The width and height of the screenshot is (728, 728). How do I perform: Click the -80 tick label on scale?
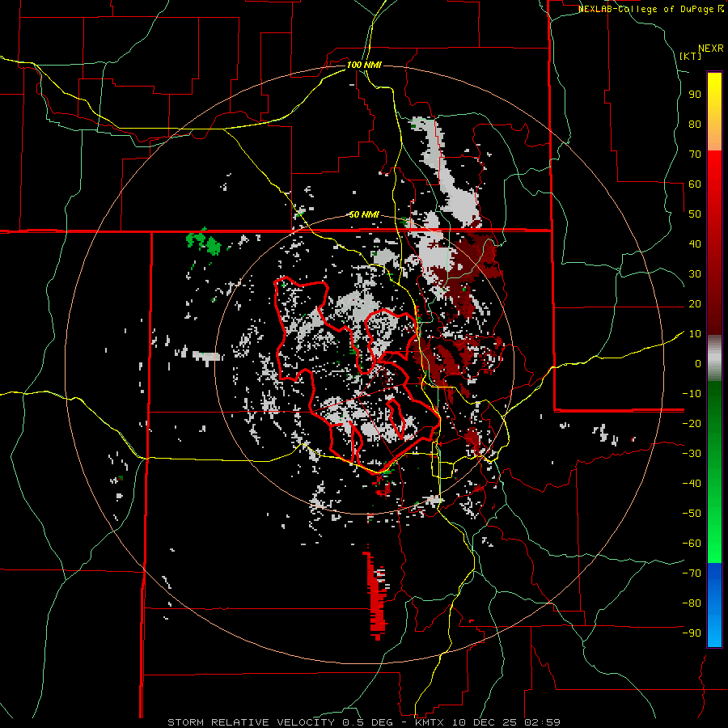[x=692, y=603]
